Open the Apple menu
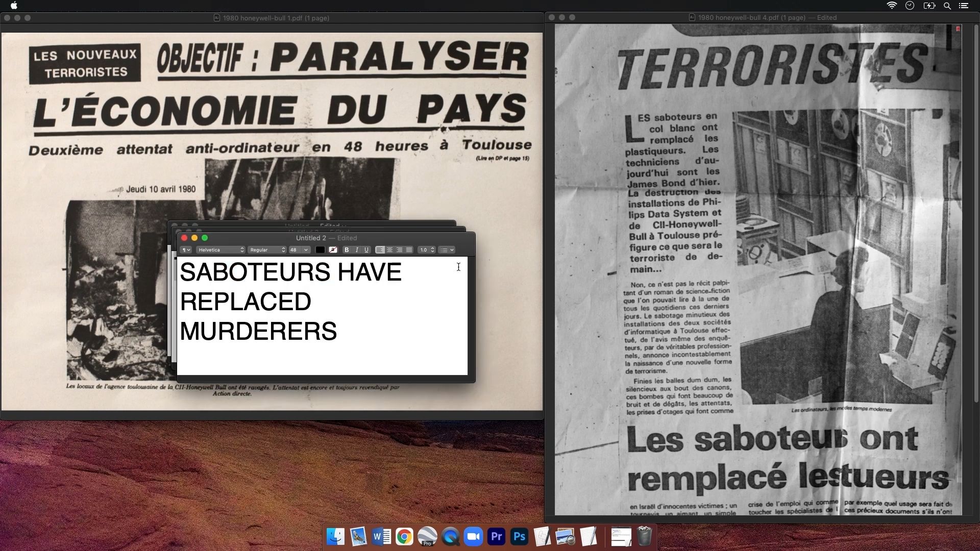This screenshot has width=980, height=551. tap(14, 6)
